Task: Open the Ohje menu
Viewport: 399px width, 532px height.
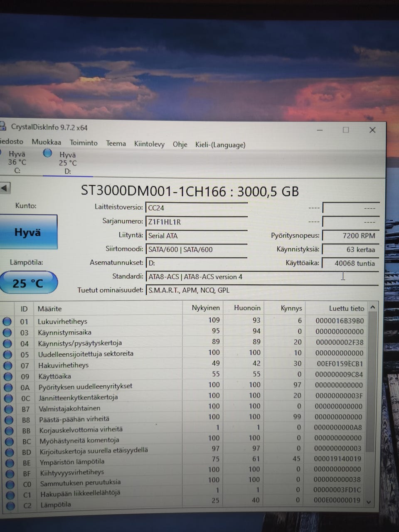Action: point(180,145)
